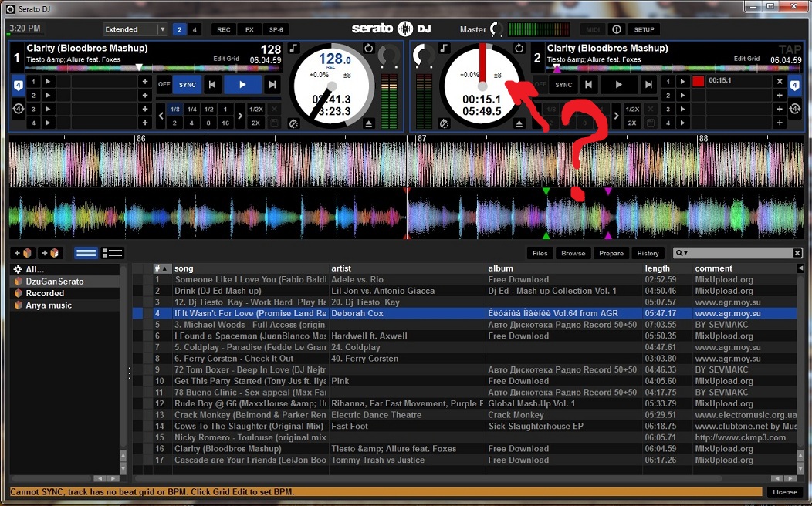Click the circular arrow icon on deck 1
The height and width of the screenshot is (506, 812).
[369, 48]
